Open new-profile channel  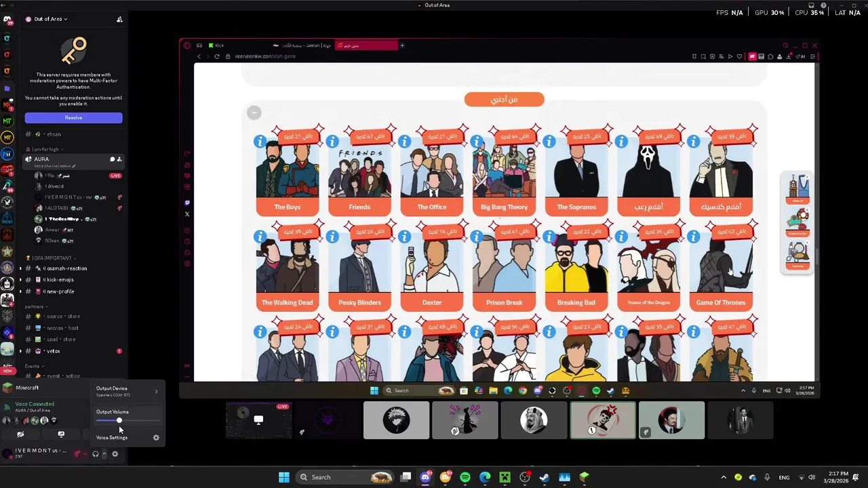click(x=73, y=291)
